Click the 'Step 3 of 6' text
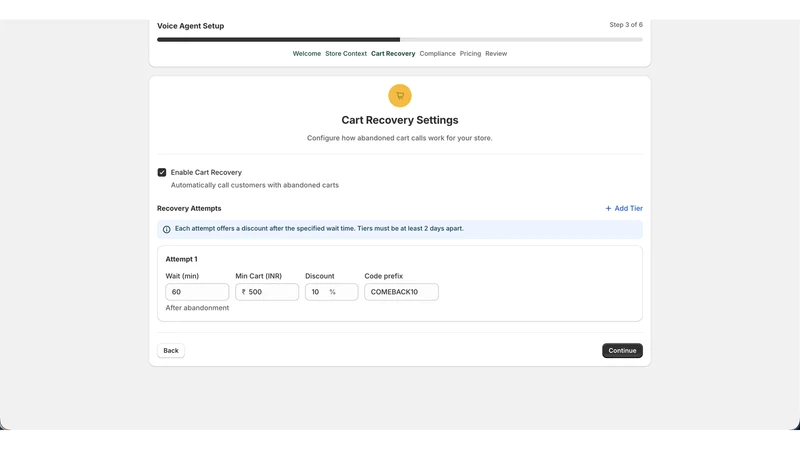The image size is (800, 450). coord(626,24)
